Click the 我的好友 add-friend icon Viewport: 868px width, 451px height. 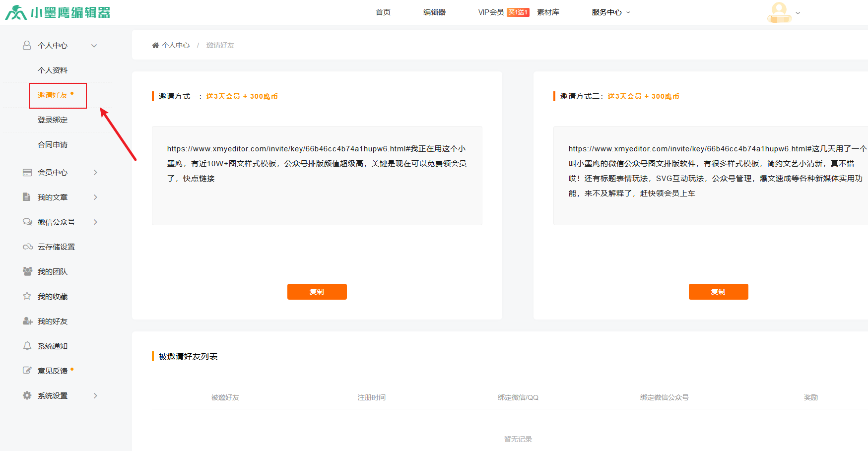coord(28,321)
